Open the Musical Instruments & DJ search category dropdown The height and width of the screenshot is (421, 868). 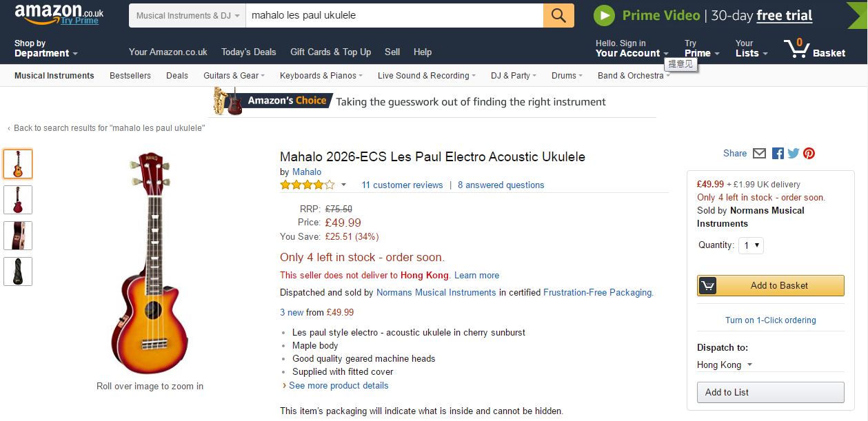(188, 16)
